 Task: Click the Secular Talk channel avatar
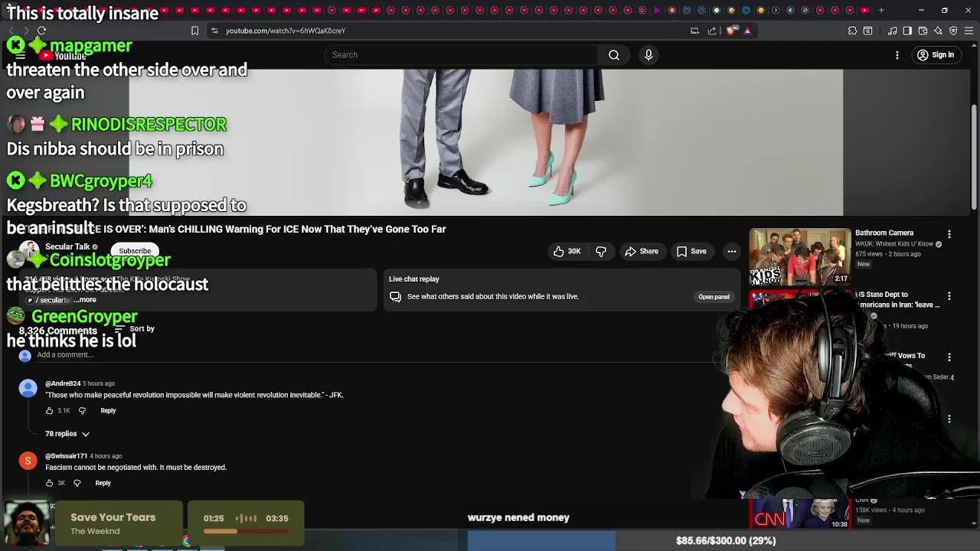tap(29, 251)
